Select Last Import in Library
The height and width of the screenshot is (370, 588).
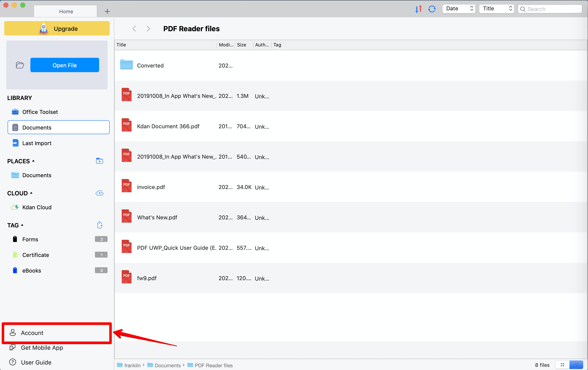tap(37, 143)
